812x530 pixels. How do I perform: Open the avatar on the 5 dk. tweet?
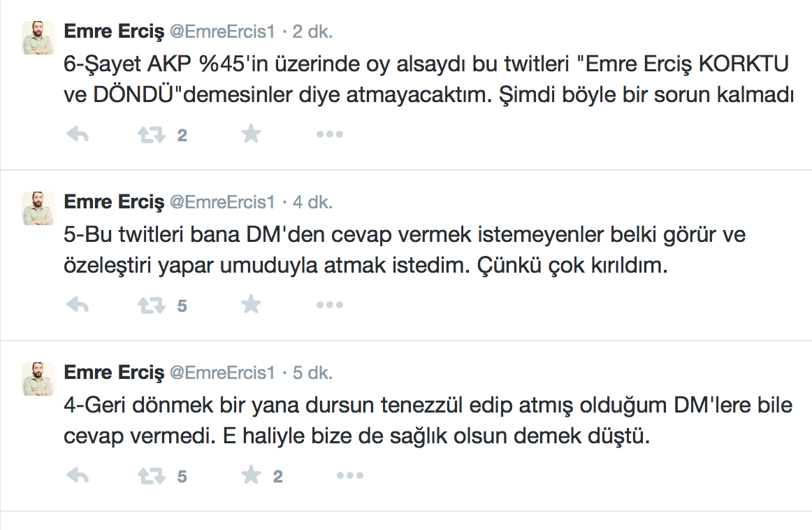point(38,379)
